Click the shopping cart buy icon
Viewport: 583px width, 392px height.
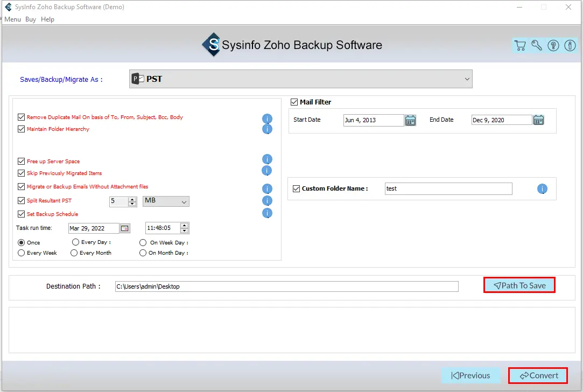tap(520, 46)
